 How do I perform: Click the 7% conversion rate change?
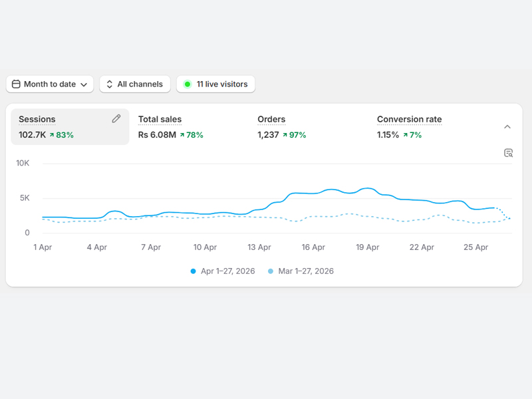pos(412,135)
